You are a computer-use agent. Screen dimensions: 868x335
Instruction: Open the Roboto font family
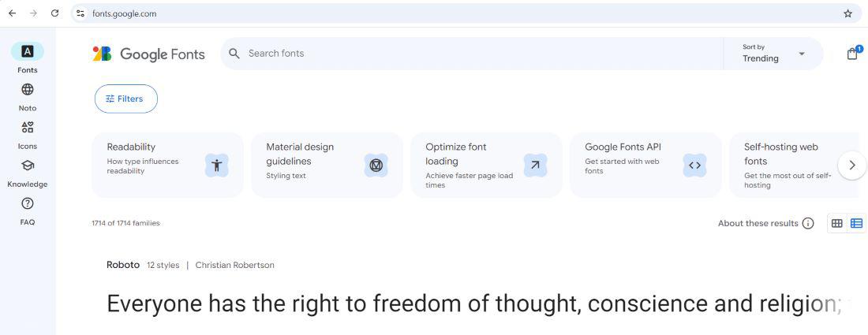point(123,265)
